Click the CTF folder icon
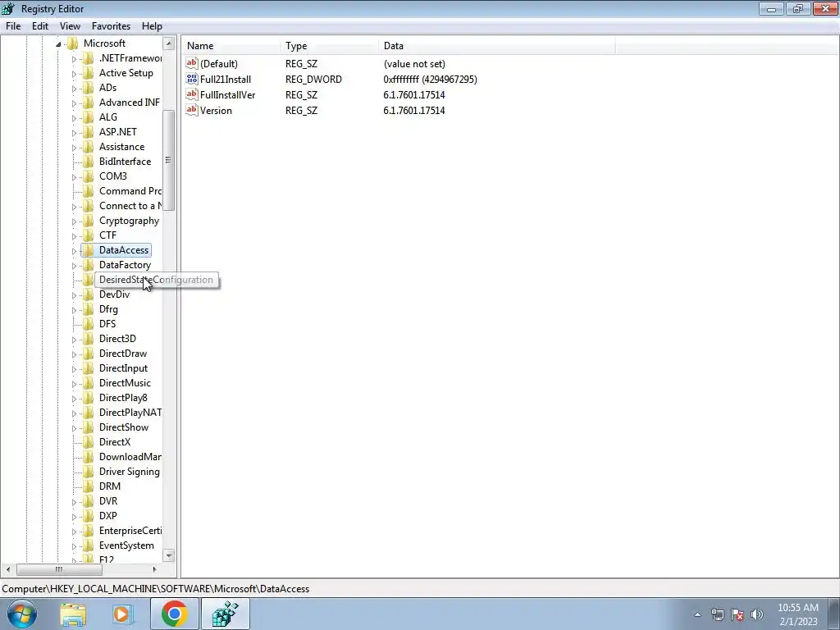Screen dimensions: 840x630 (x=89, y=235)
